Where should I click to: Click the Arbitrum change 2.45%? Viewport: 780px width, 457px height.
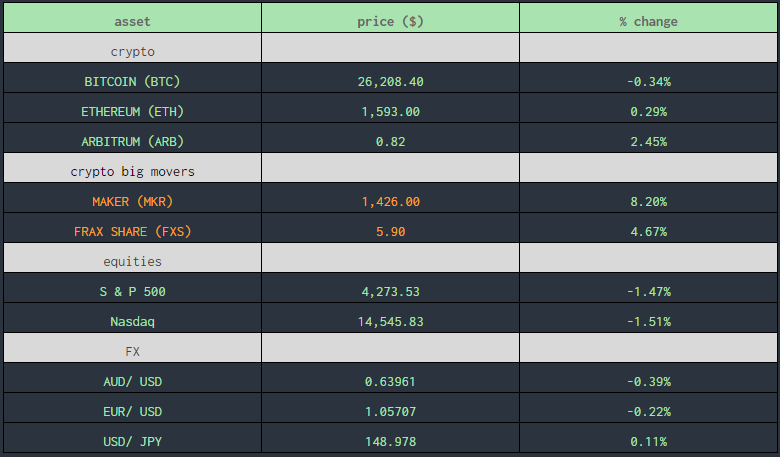point(648,142)
